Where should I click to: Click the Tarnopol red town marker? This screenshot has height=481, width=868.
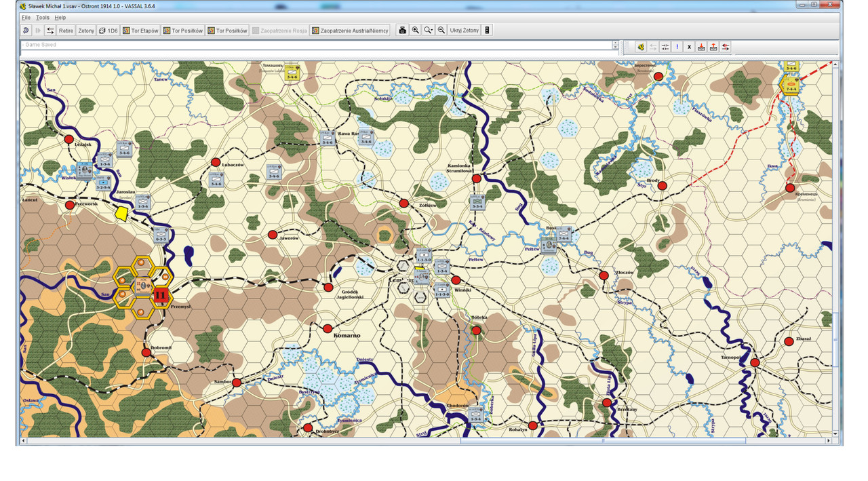point(755,363)
